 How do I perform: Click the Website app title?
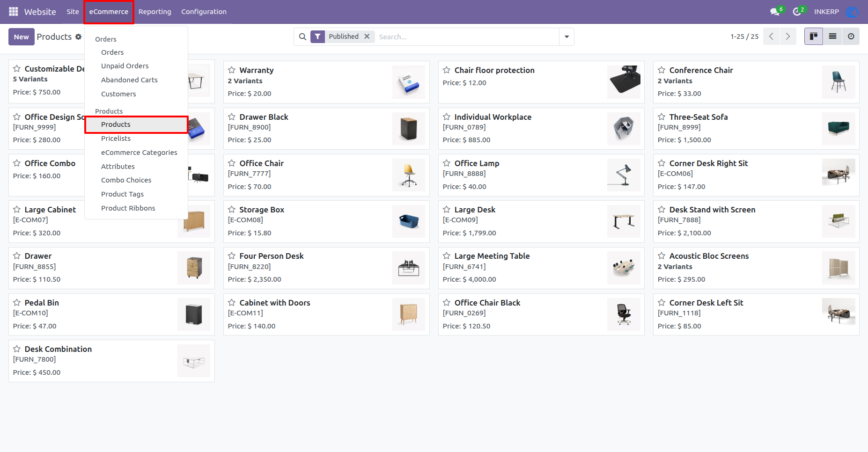[40, 12]
